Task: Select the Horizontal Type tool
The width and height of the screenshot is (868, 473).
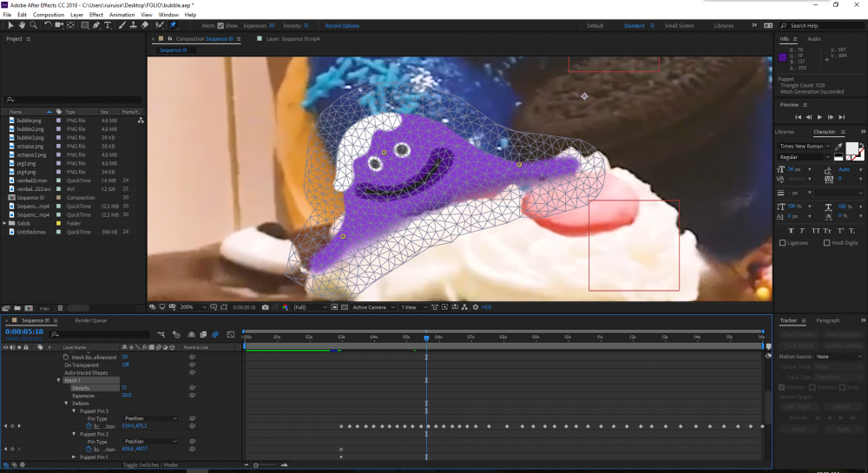Action: click(x=108, y=25)
